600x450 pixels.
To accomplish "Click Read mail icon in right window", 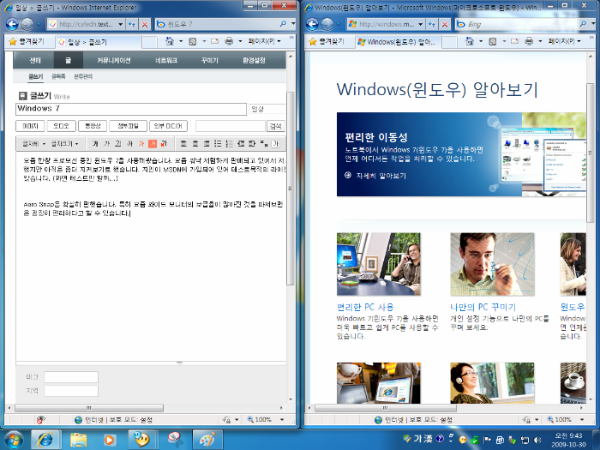I will pos(515,41).
